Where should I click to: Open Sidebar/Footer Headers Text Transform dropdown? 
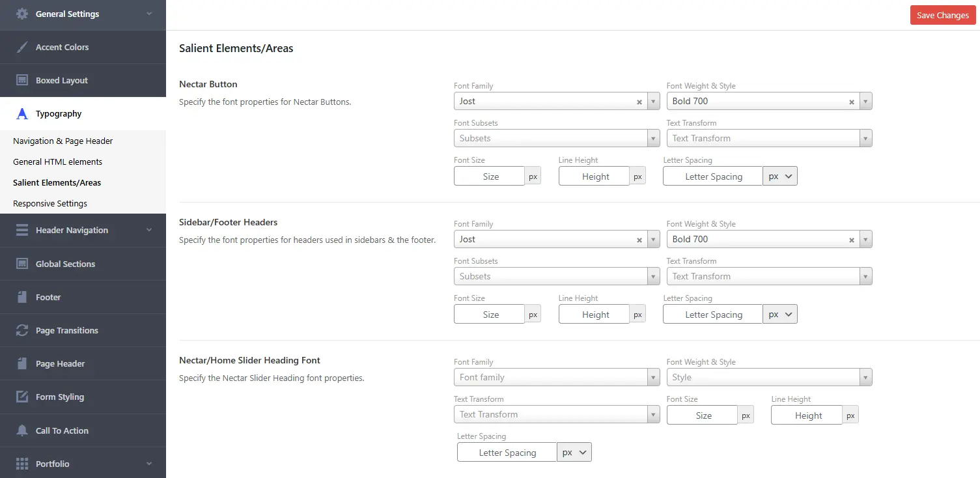pos(769,276)
